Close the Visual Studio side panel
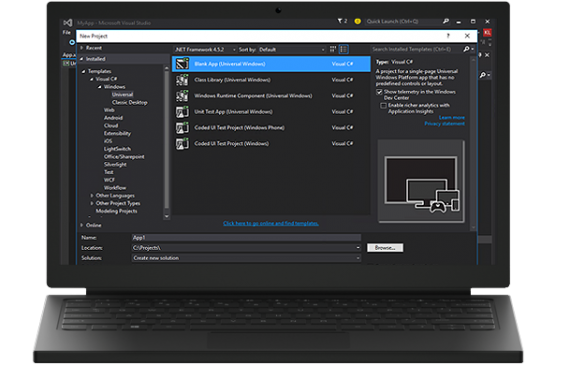The height and width of the screenshot is (365, 570). pyautogui.click(x=487, y=55)
